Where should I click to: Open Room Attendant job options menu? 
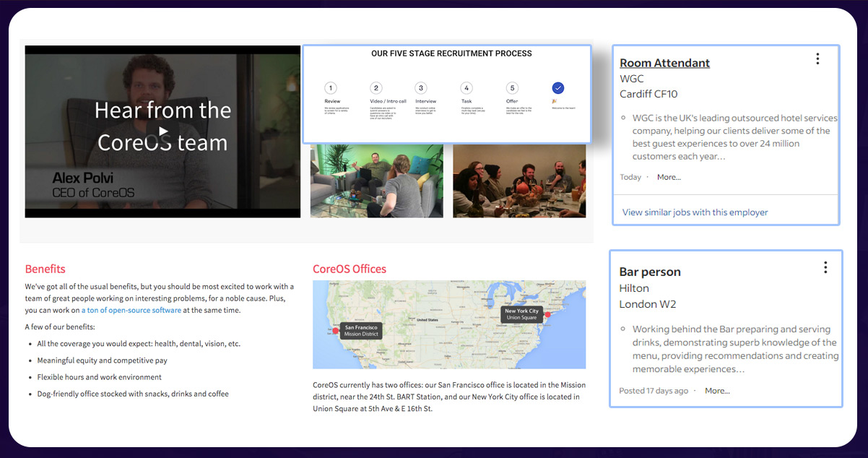[817, 59]
